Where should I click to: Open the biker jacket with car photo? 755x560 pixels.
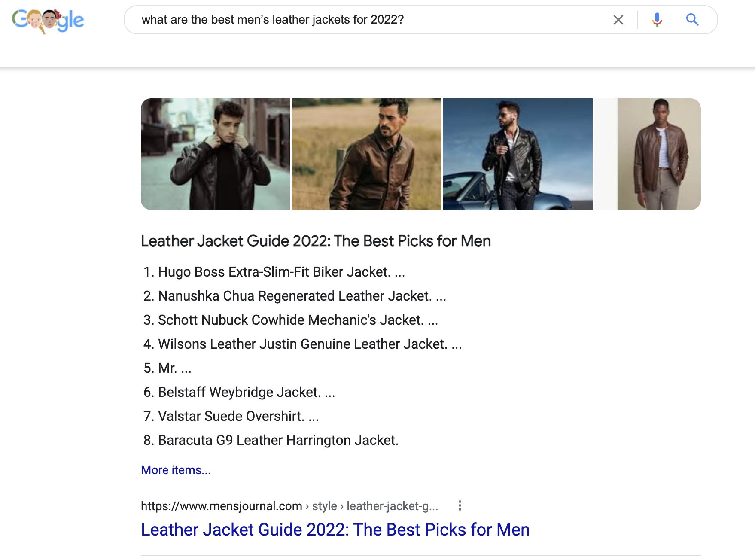click(518, 154)
